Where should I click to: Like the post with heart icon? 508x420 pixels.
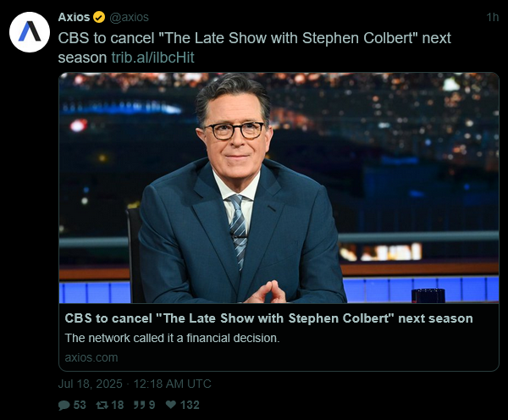[171, 405]
